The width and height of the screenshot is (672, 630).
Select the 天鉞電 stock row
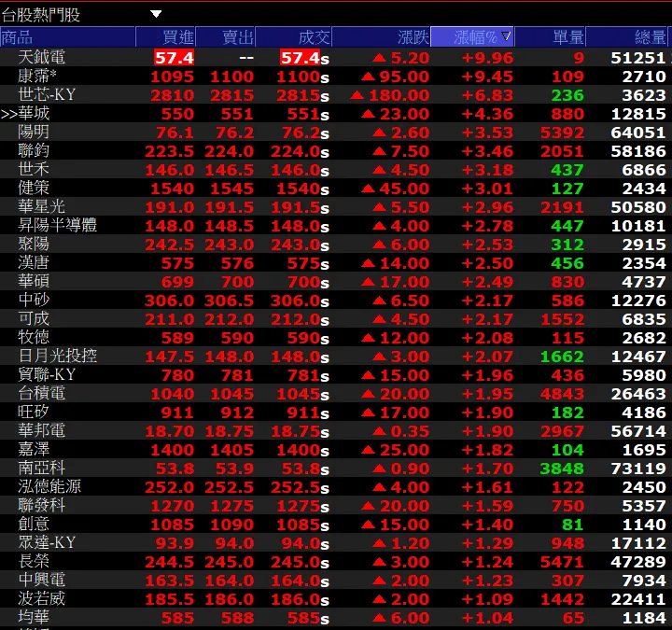pyautogui.click(x=336, y=58)
